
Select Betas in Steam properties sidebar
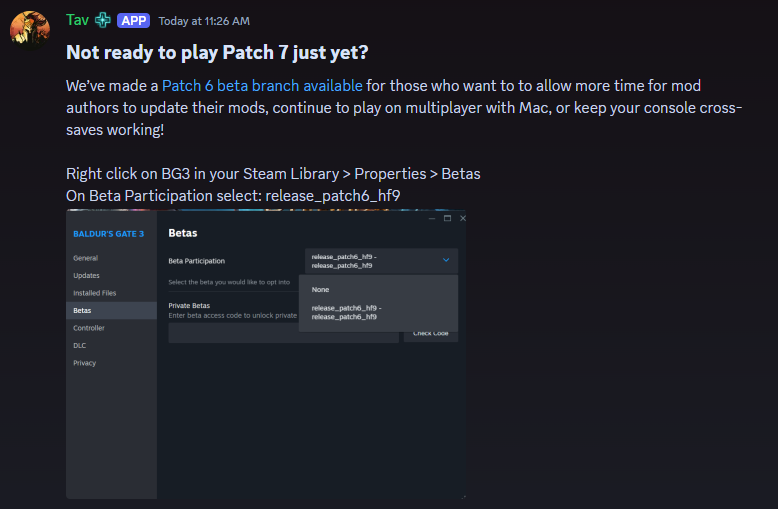click(111, 311)
